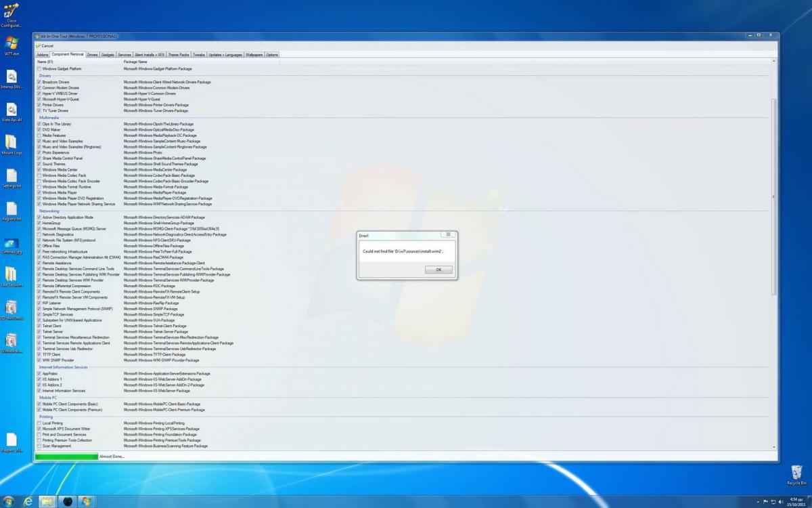Click the dark round taskbar app icon
The height and width of the screenshot is (508, 812).
(67, 501)
